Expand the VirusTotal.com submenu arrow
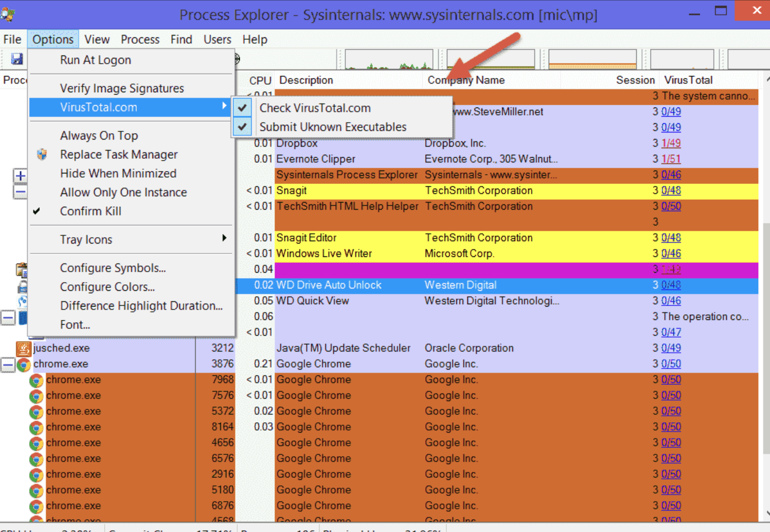 pyautogui.click(x=224, y=106)
